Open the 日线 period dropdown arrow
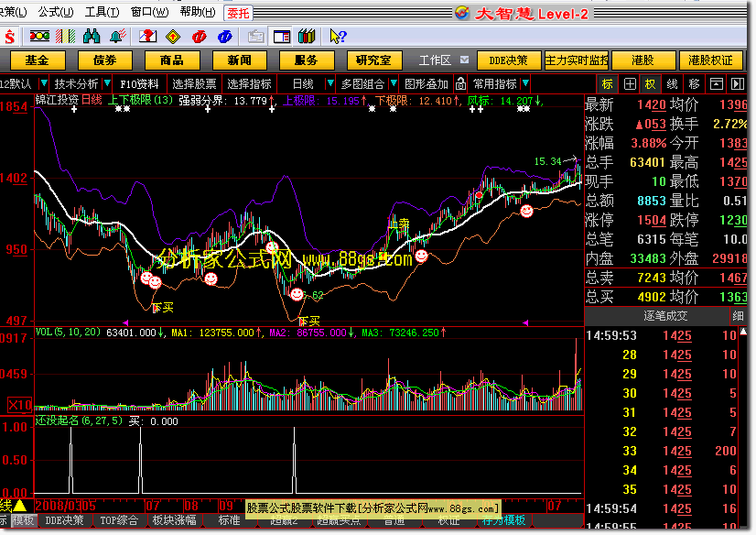Viewport: 756px width, 535px height. (330, 83)
